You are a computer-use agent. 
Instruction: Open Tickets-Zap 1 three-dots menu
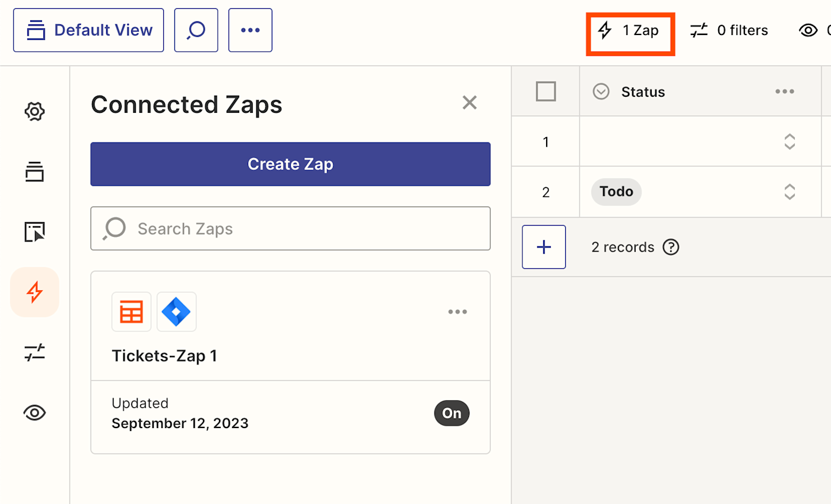point(458,312)
